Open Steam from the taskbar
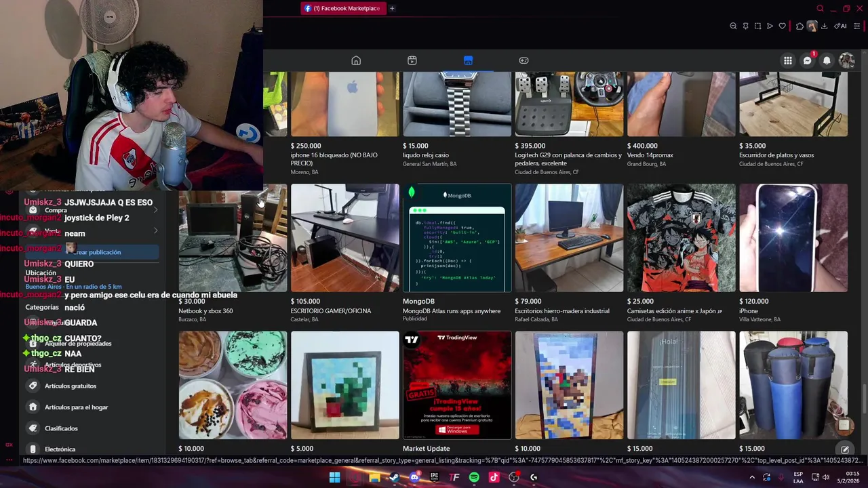The image size is (868, 488). 394,477
